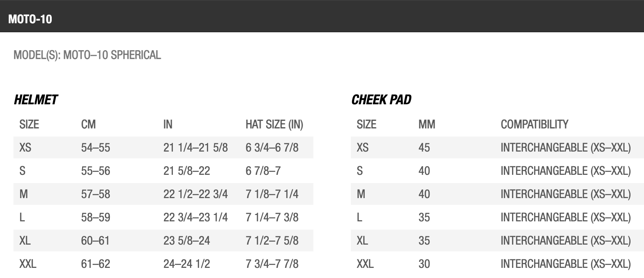
Task: Click the HAT SIZE (IN) column header
Action: [x=274, y=125]
